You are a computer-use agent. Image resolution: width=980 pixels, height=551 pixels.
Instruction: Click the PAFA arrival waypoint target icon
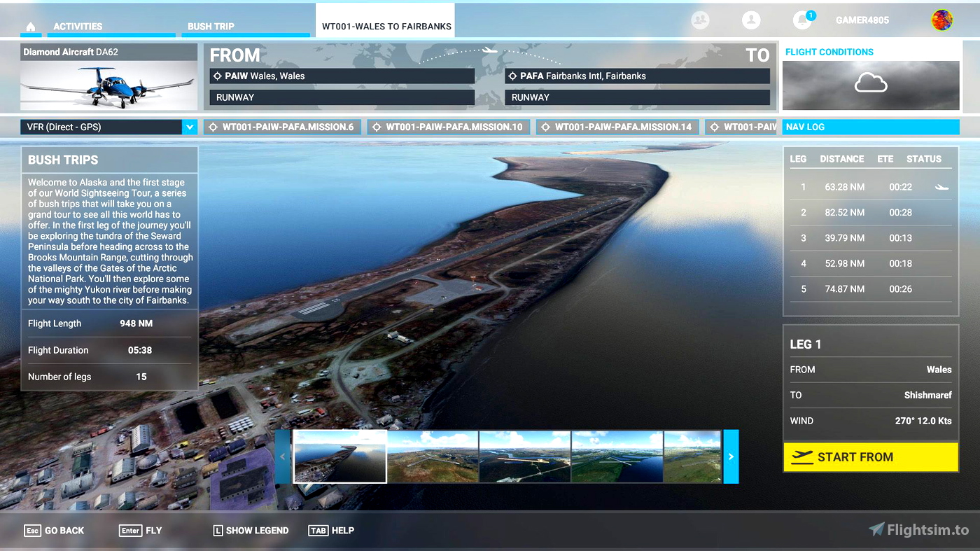512,76
